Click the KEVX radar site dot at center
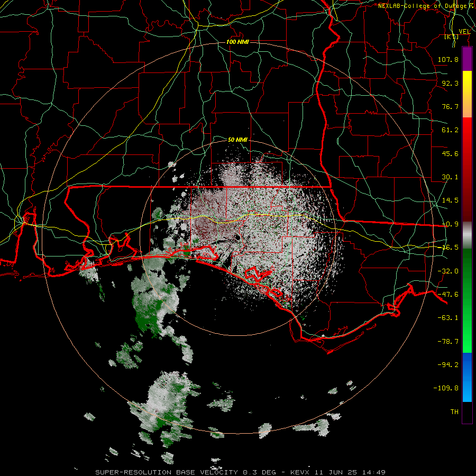Screen dimensions: 476x476 [237, 237]
